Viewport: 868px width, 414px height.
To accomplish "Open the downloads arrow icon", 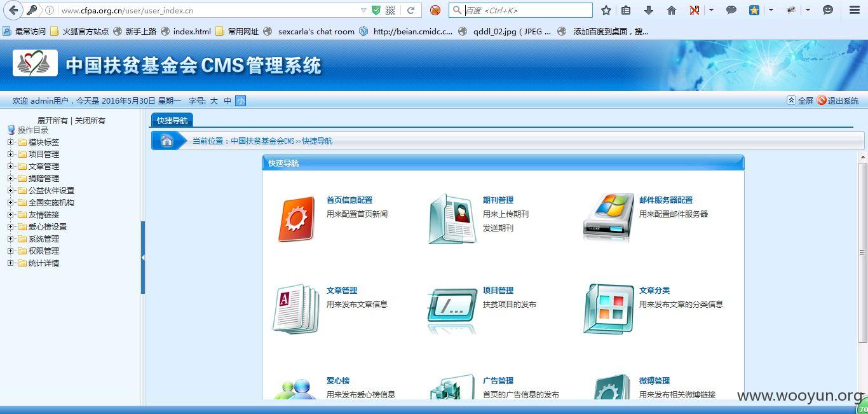I will click(649, 10).
